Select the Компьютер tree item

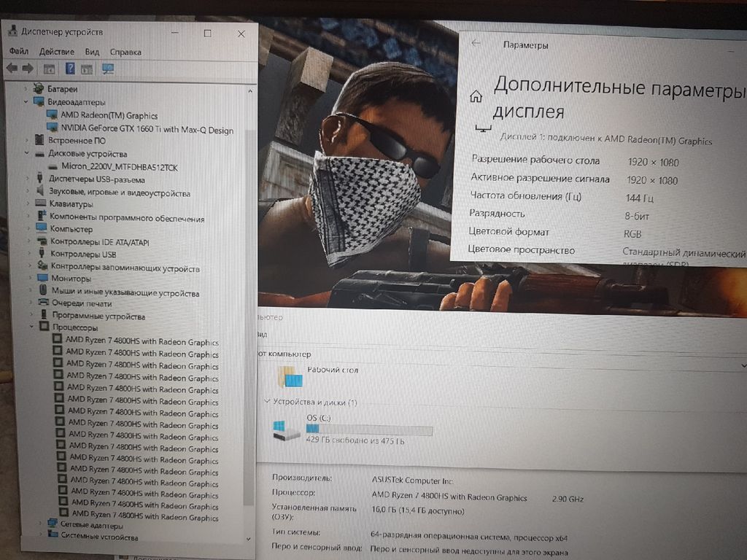71,229
